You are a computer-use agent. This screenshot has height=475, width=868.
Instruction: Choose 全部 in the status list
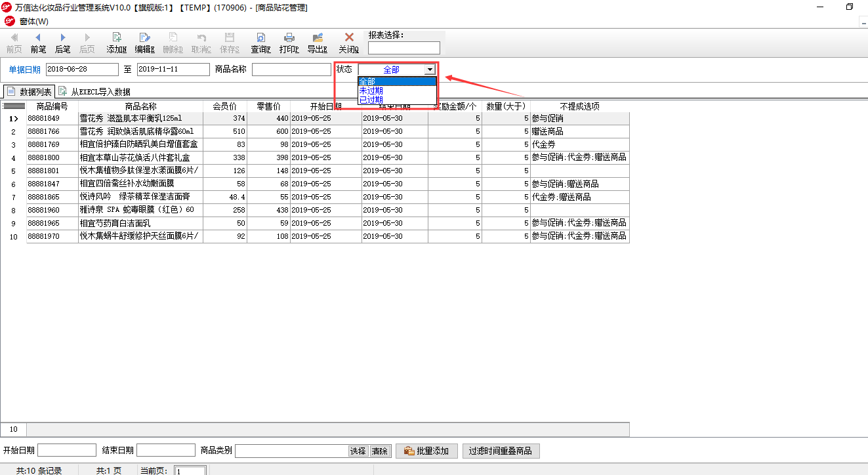click(397, 81)
